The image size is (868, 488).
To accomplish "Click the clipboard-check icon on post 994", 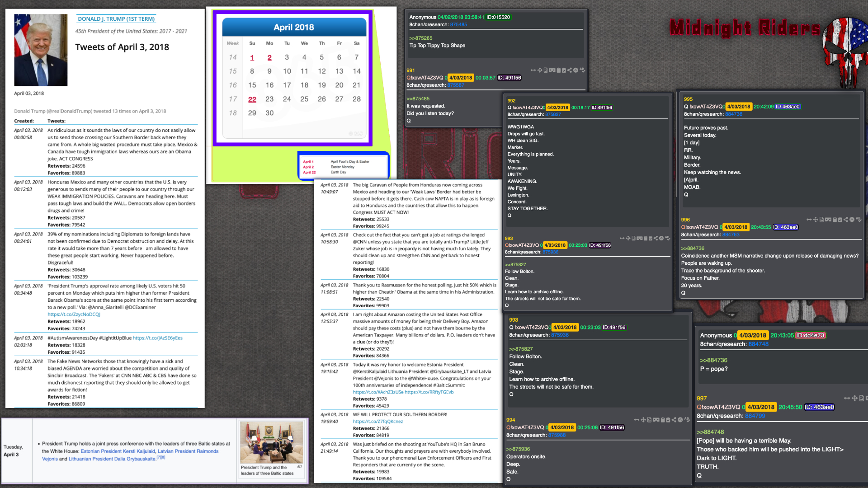I will [x=668, y=420].
